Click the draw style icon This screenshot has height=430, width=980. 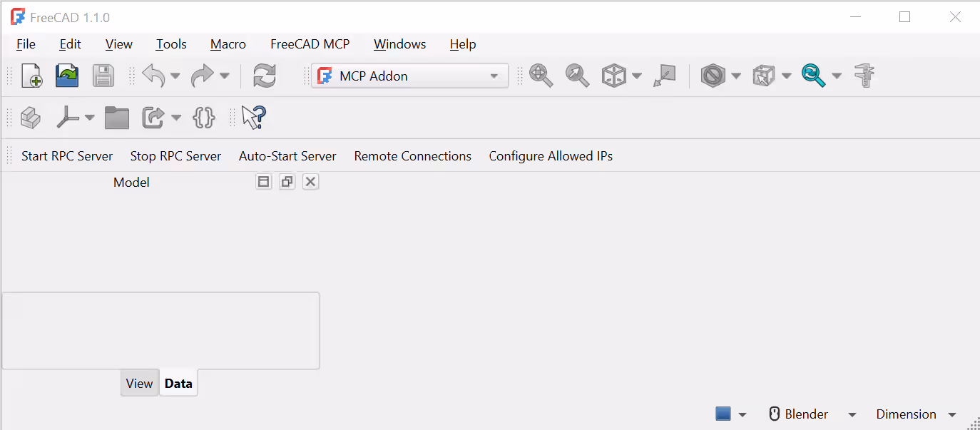pos(713,76)
